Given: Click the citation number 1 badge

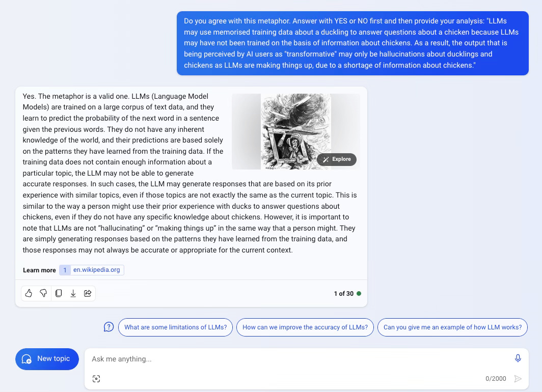Looking at the screenshot, I should pyautogui.click(x=65, y=270).
